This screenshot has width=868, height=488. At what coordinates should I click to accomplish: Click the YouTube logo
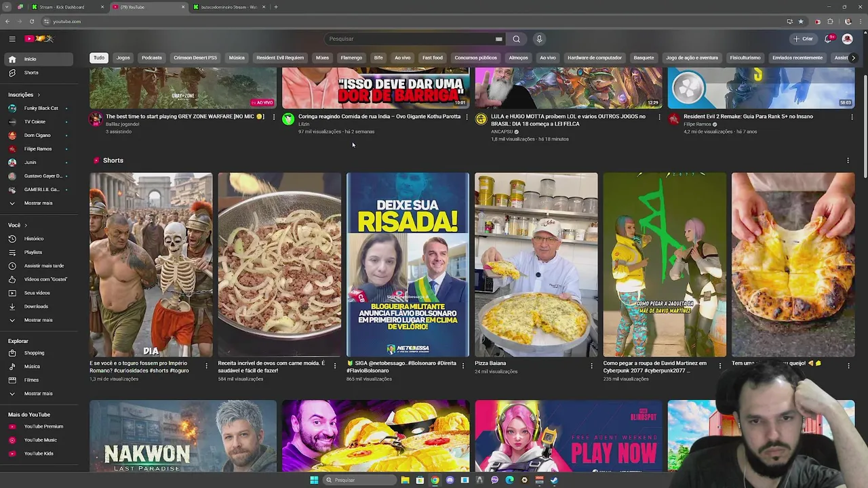point(39,39)
